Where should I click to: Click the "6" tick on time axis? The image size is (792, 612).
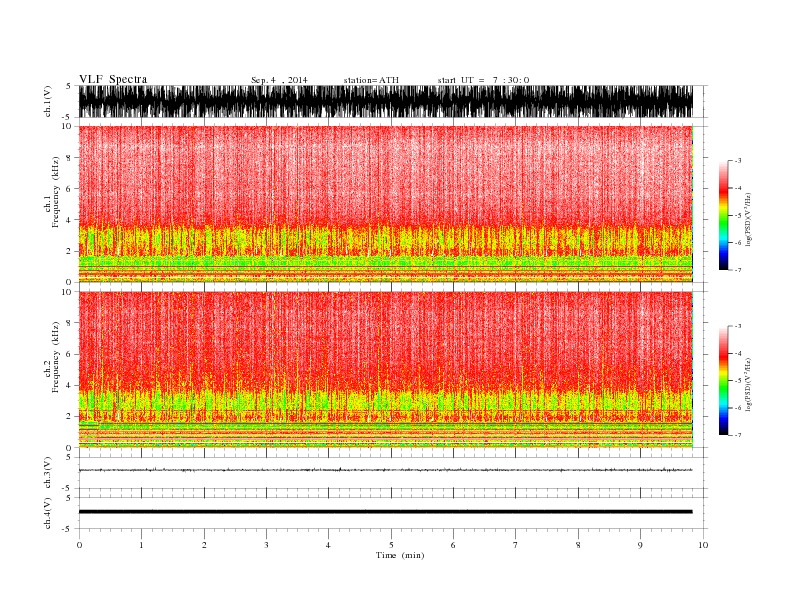[x=453, y=545]
